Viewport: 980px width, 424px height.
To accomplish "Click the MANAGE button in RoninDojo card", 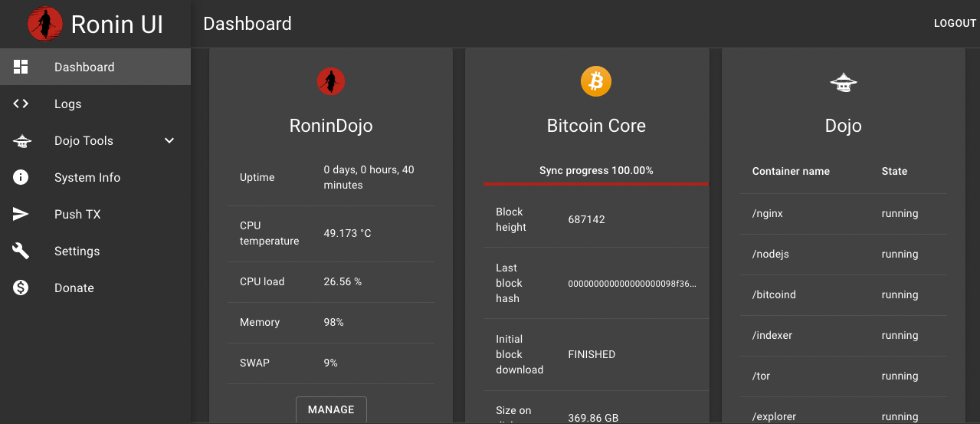I will (331, 409).
